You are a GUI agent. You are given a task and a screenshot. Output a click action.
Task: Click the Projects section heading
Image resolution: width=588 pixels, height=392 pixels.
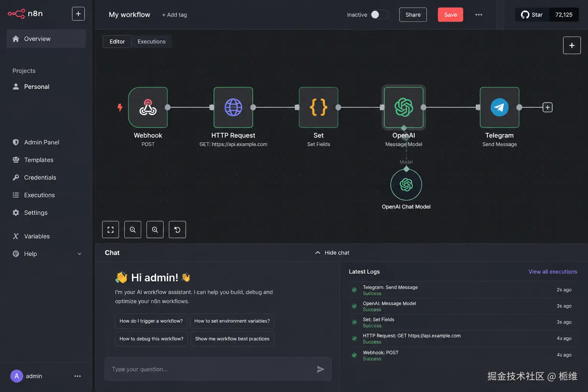tap(24, 71)
